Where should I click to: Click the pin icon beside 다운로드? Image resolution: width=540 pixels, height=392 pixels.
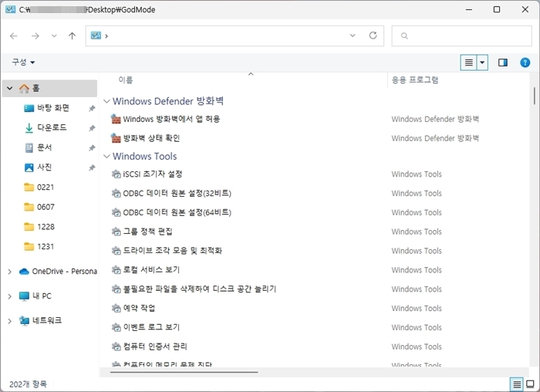(92, 128)
